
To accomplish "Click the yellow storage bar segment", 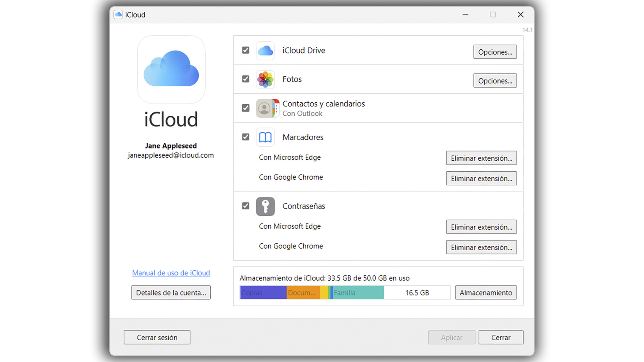I will click(x=324, y=293).
